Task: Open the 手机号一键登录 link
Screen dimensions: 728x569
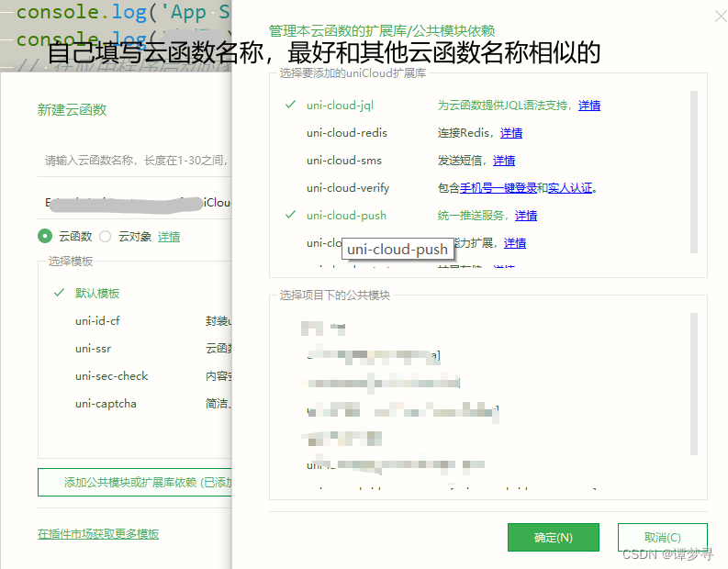Action: click(498, 188)
